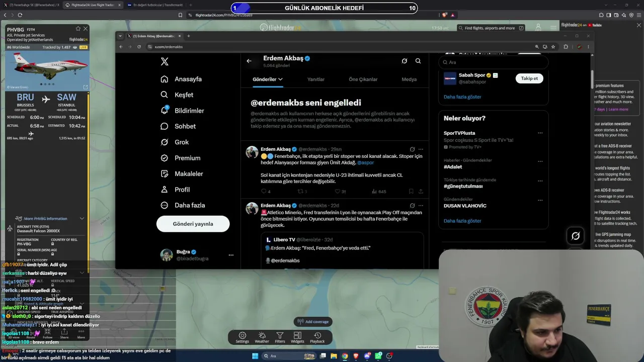Open Grok from the X sidebar

(x=175, y=142)
